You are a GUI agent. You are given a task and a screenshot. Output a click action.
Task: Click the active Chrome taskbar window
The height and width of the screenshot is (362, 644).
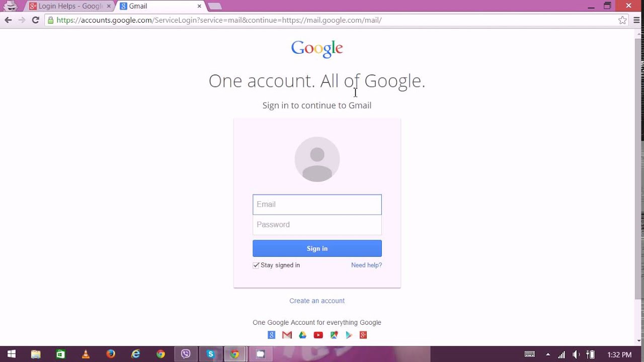pyautogui.click(x=235, y=354)
